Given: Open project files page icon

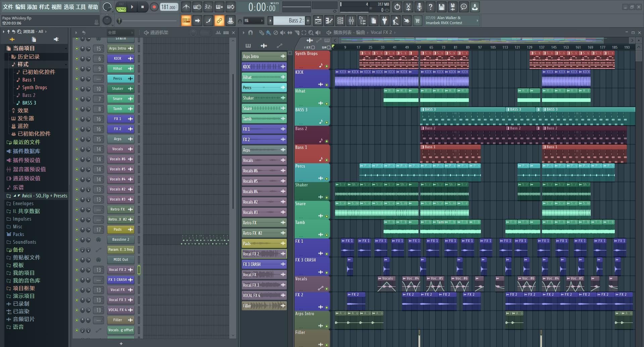Looking at the screenshot, I should tap(374, 21).
